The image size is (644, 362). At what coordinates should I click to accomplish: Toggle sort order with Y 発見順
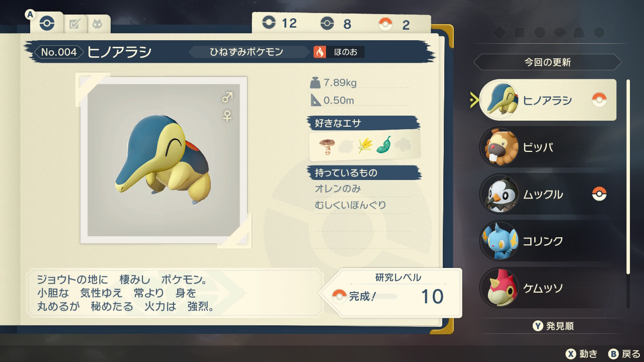click(x=553, y=326)
